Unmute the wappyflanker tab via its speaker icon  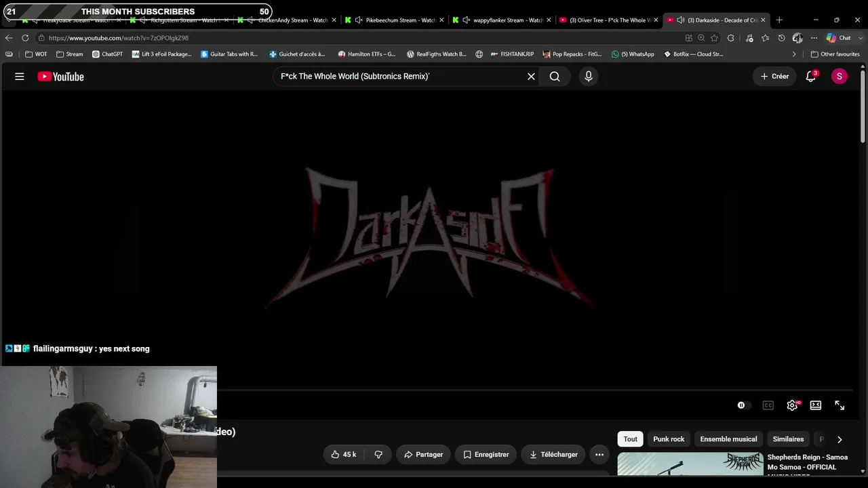click(466, 20)
